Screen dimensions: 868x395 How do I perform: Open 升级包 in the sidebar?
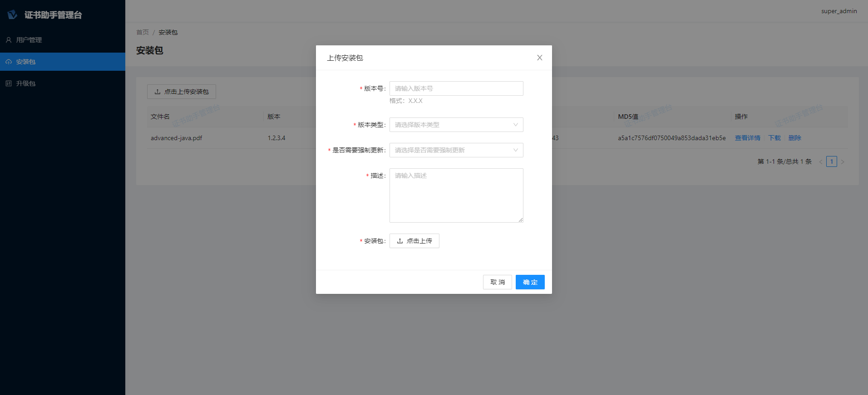pyautogui.click(x=63, y=83)
